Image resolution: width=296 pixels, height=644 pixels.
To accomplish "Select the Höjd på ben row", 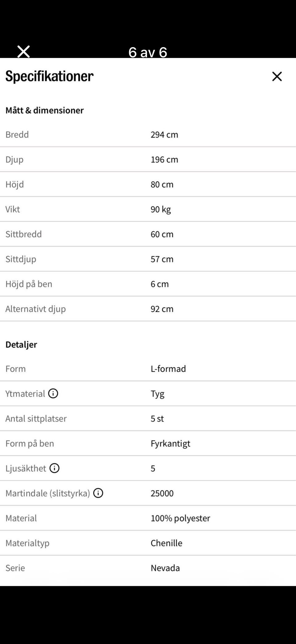I will tap(148, 284).
